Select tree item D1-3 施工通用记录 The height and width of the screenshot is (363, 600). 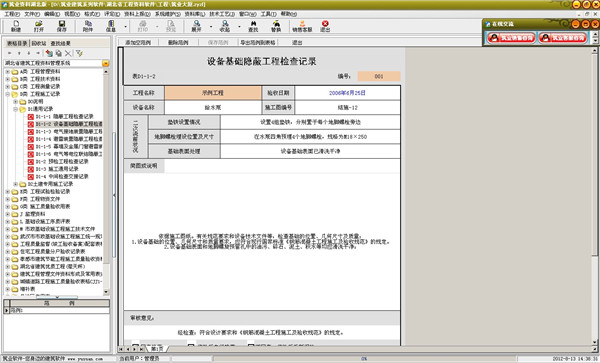[x=57, y=169]
